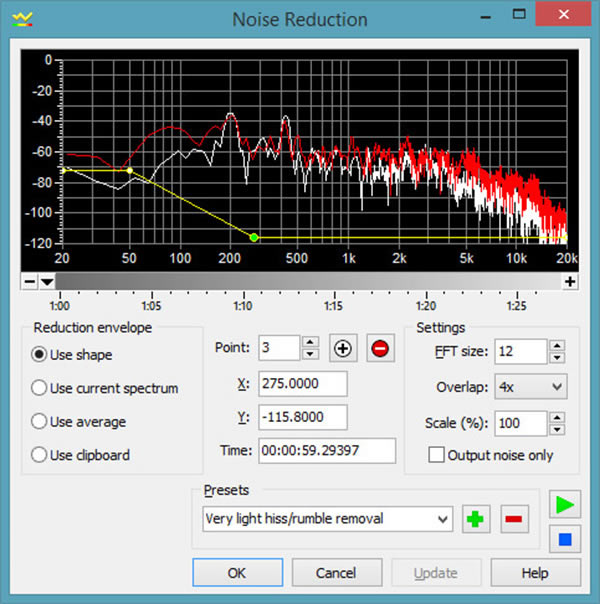Image resolution: width=600 pixels, height=604 pixels.
Task: Click the OK button
Action: pyautogui.click(x=236, y=573)
